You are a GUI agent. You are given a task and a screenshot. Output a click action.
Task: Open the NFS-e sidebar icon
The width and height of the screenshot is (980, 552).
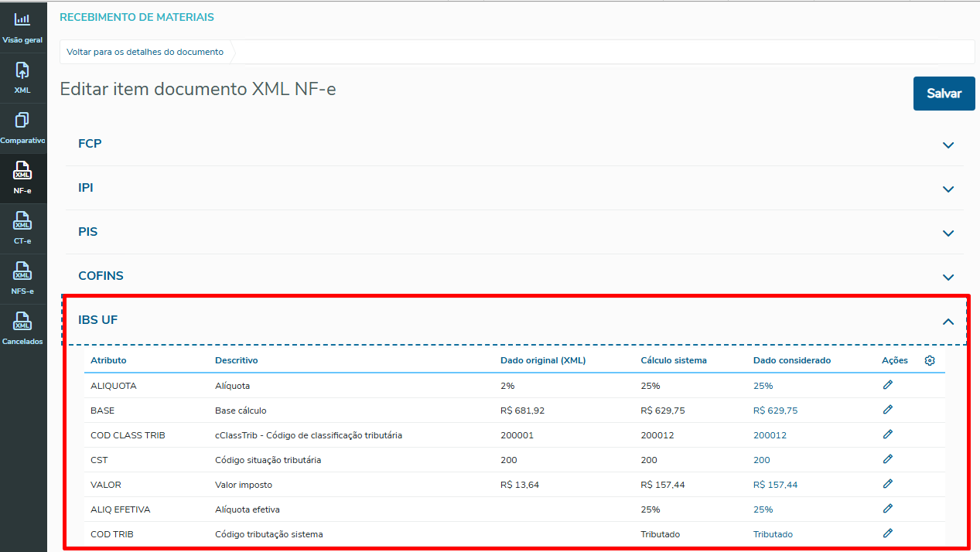click(22, 279)
